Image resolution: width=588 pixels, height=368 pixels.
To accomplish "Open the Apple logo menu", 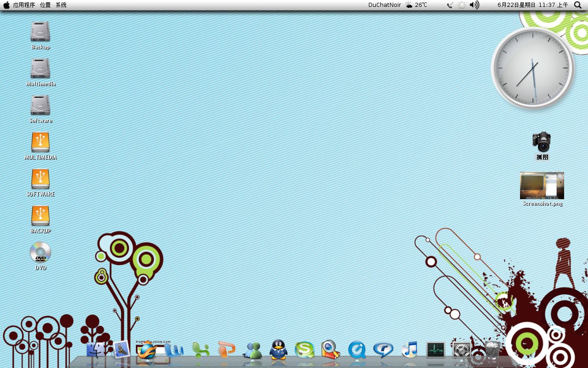I will [6, 5].
